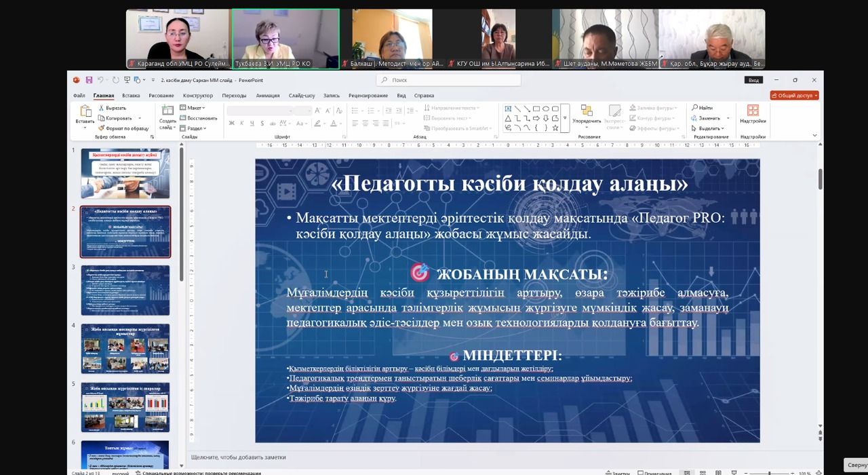Image resolution: width=868 pixels, height=475 pixels.
Task: Open the Выделить selection dropdown
Action: point(707,128)
